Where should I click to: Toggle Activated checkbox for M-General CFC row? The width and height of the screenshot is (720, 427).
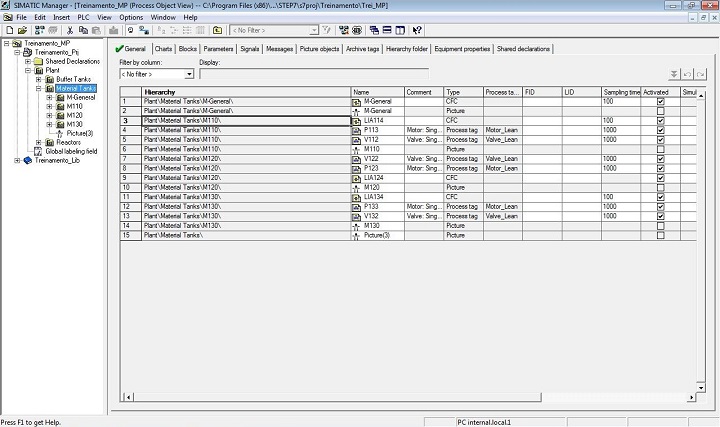(660, 101)
